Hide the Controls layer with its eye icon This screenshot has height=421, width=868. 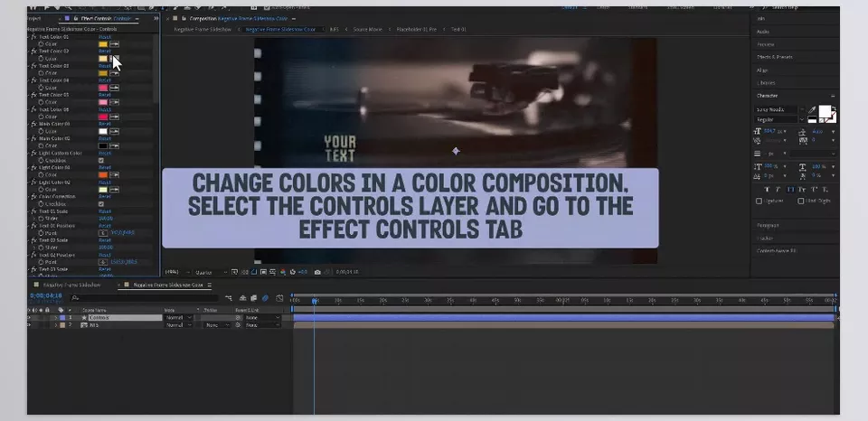pos(29,317)
